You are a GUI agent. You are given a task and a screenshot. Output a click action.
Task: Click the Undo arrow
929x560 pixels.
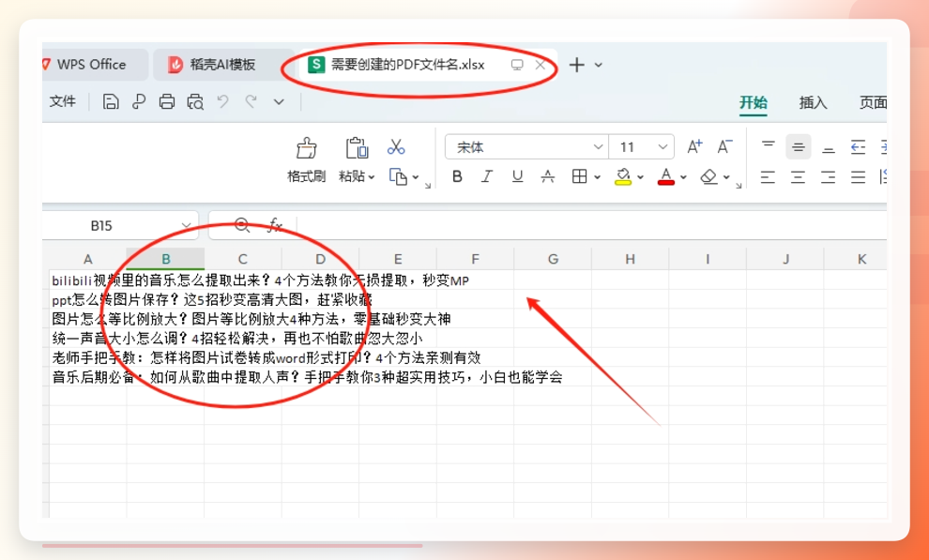coord(222,101)
